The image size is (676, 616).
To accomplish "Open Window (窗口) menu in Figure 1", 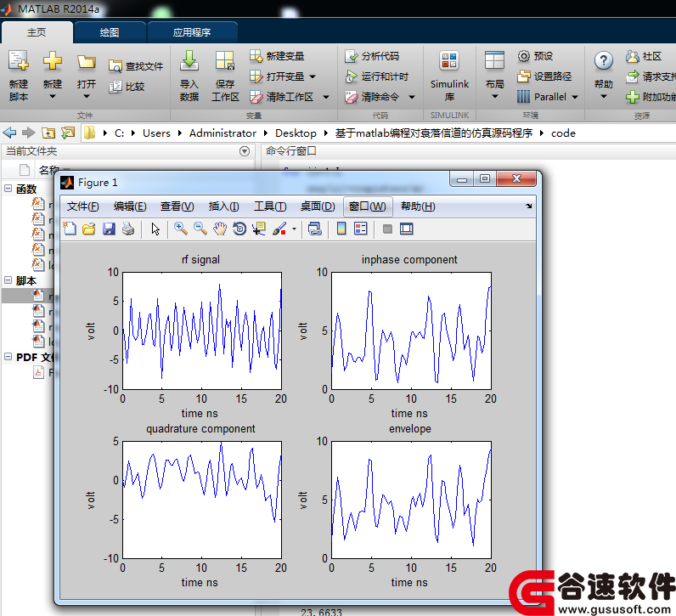I will [368, 206].
